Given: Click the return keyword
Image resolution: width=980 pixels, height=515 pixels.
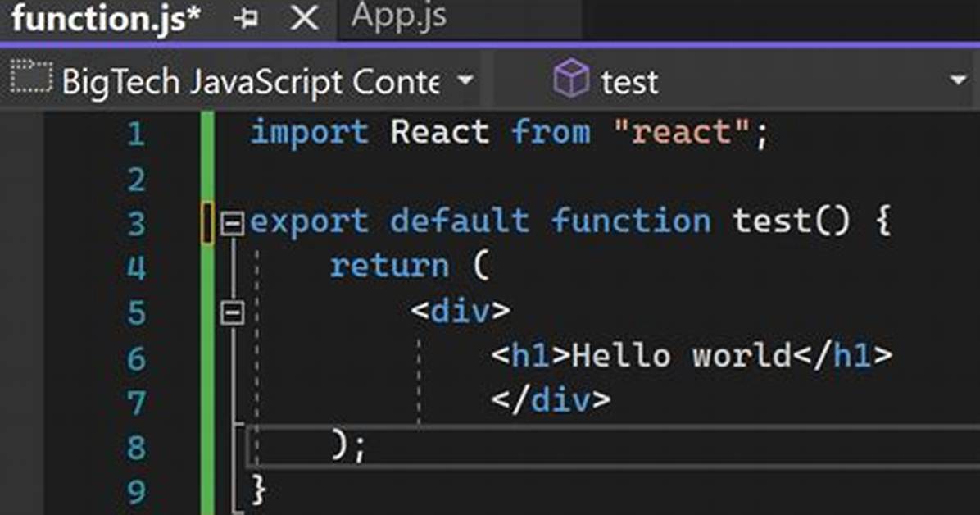Looking at the screenshot, I should (389, 266).
